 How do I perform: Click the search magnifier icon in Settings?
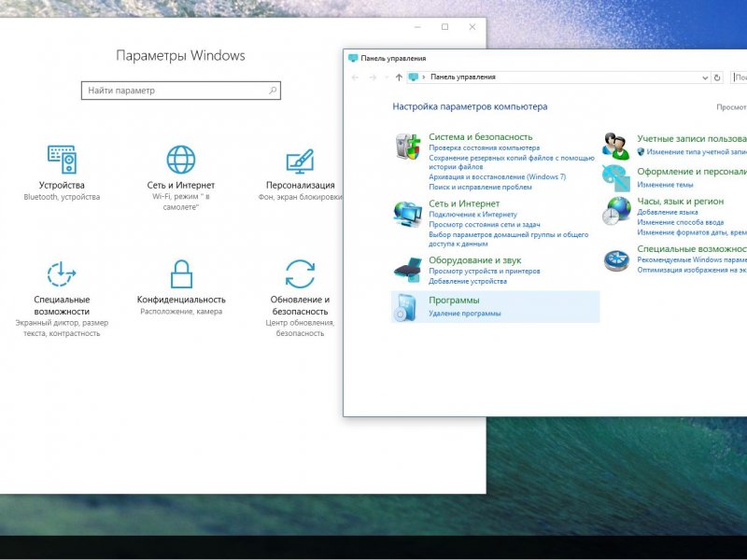[x=273, y=90]
